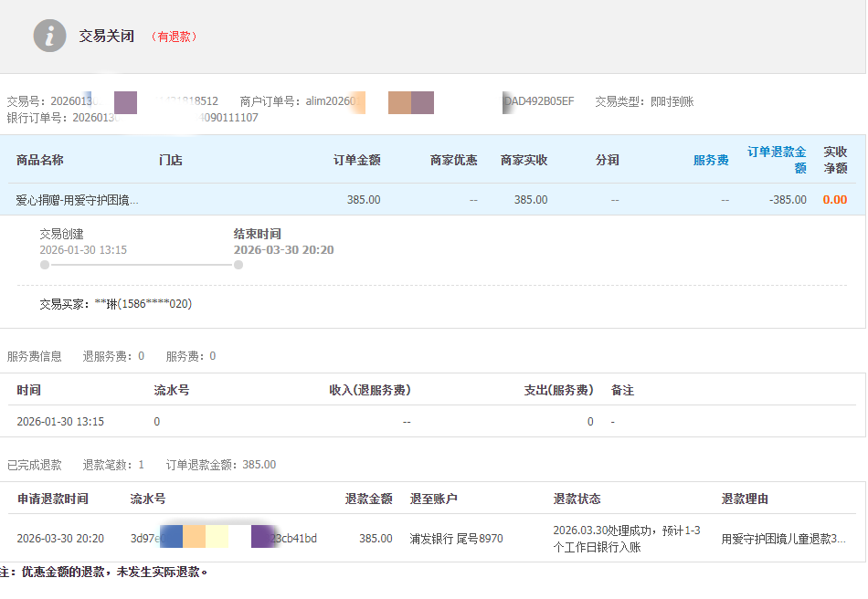Click refund reason 用爱守护困境儿童退款3...
Image resolution: width=868 pixels, height=599 pixels.
tap(783, 539)
